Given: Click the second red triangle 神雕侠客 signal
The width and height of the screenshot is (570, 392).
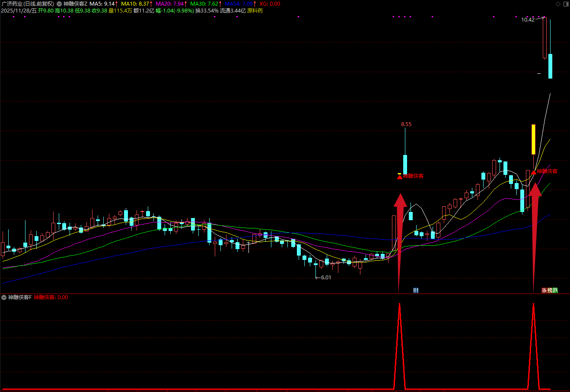Looking at the screenshot, I should click(534, 172).
